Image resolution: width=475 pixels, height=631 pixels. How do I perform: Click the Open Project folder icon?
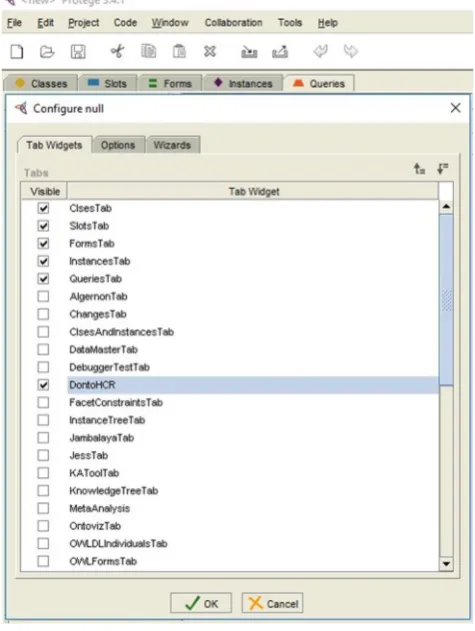click(47, 52)
